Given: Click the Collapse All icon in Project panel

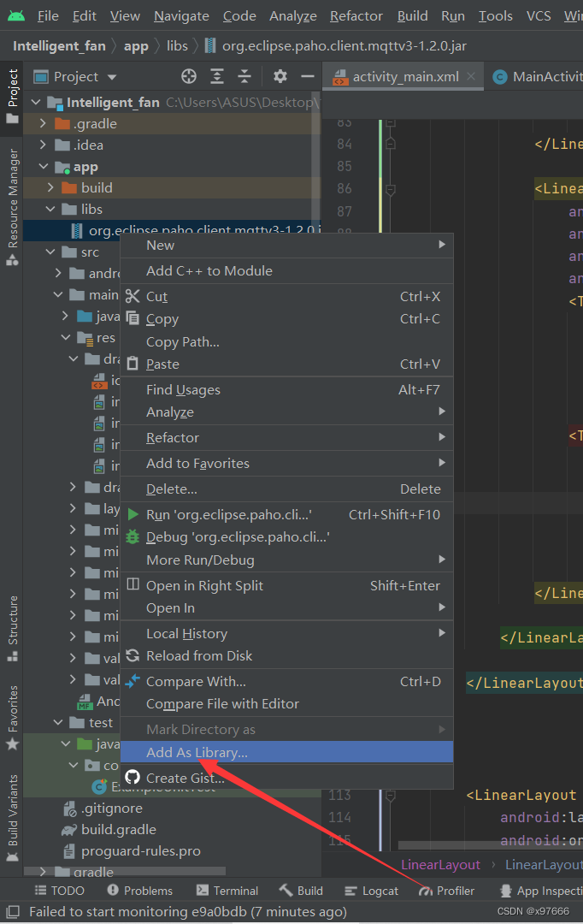Looking at the screenshot, I should click(x=244, y=77).
